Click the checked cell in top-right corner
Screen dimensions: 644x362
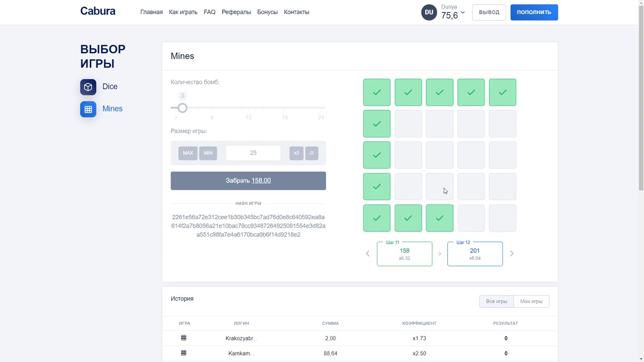tap(502, 93)
